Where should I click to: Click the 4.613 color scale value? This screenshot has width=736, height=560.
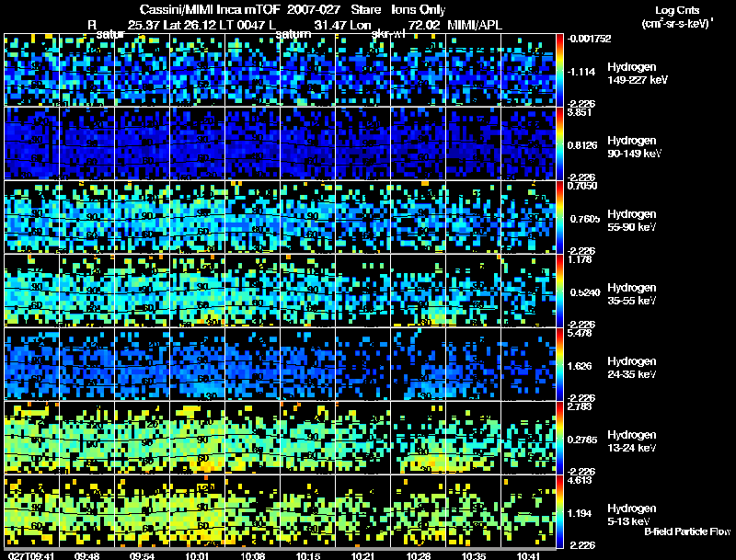pos(580,480)
